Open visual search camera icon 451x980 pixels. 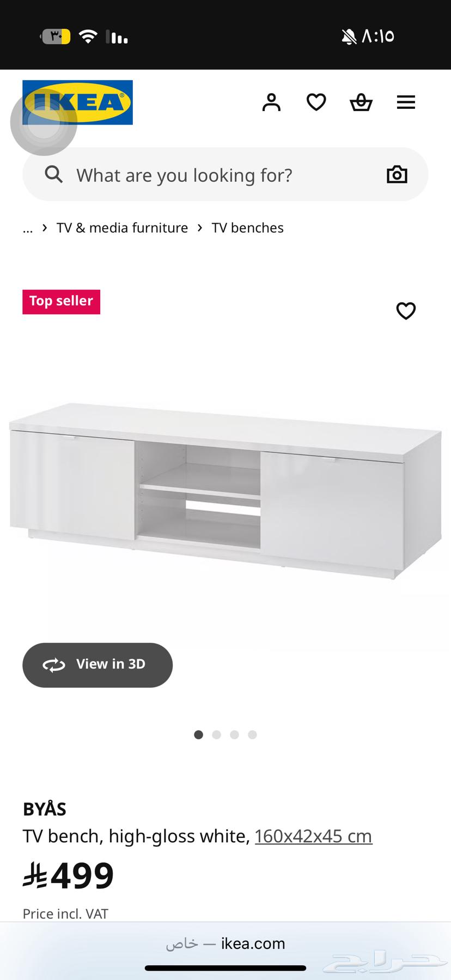point(397,175)
